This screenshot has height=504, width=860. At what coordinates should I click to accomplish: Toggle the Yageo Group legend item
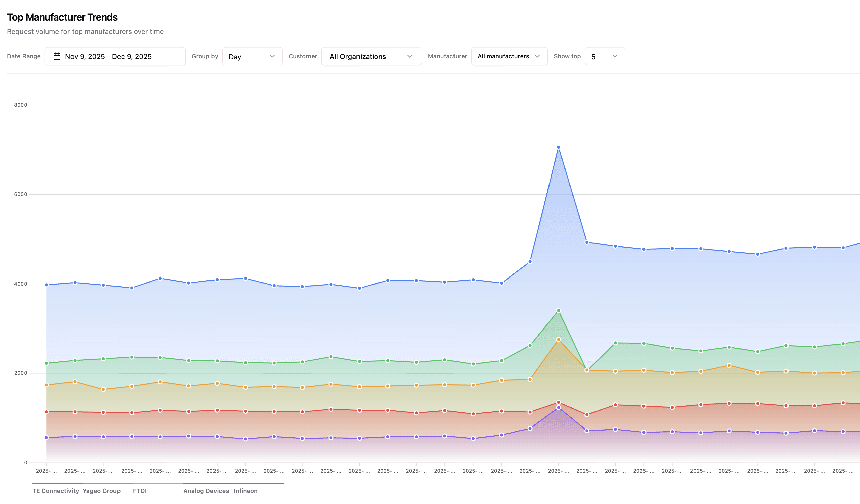coord(102,491)
